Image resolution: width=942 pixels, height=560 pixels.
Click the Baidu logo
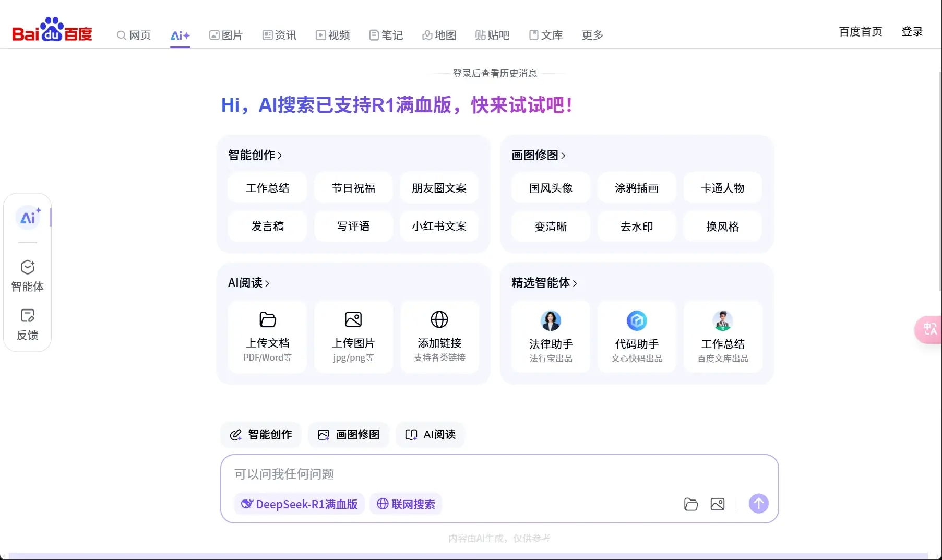point(52,29)
